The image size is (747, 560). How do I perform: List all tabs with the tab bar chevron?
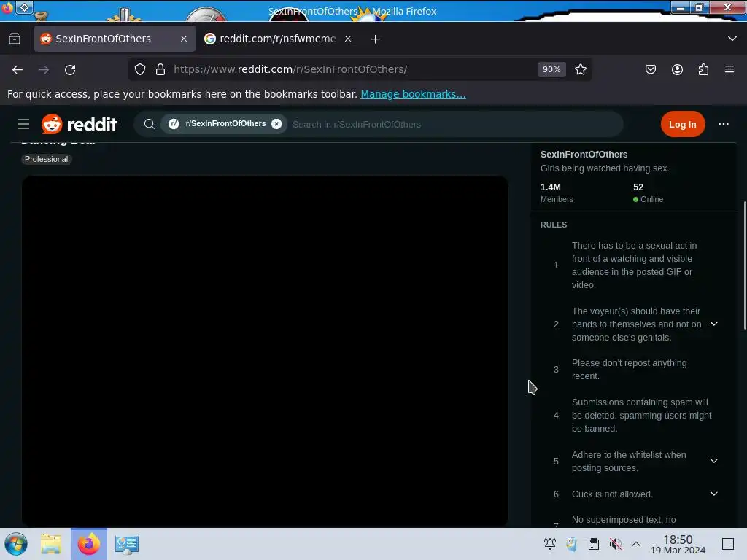pos(732,39)
